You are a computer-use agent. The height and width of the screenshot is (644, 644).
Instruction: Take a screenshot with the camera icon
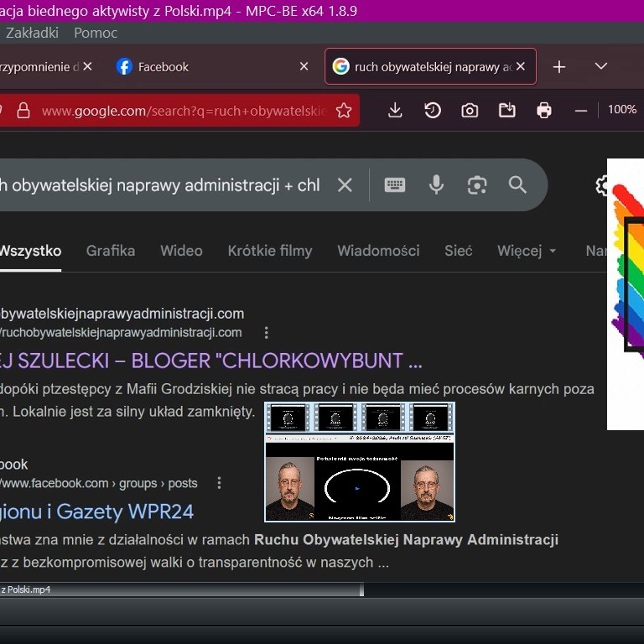coord(470,111)
